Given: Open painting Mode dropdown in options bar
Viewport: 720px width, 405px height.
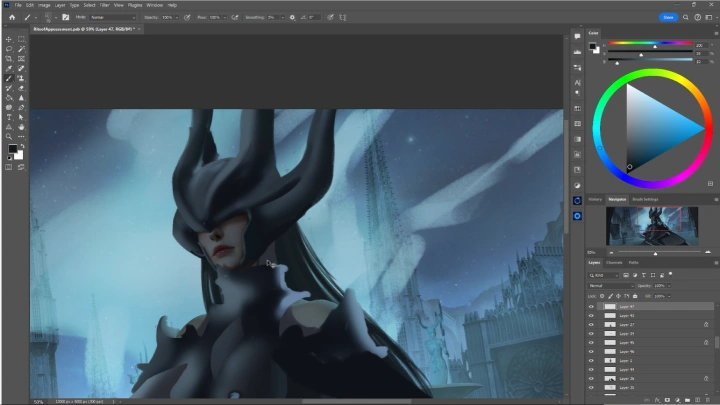Looking at the screenshot, I should click(x=113, y=17).
